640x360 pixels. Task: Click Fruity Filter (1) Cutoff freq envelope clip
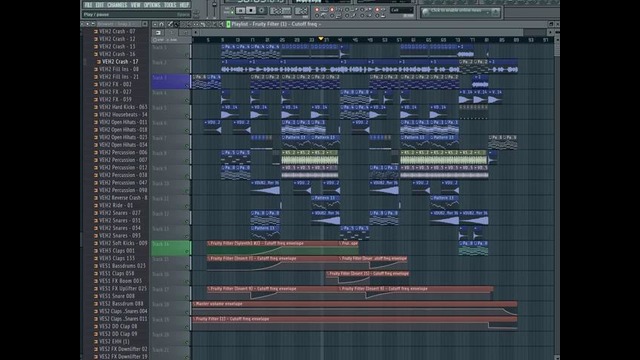pos(355,323)
